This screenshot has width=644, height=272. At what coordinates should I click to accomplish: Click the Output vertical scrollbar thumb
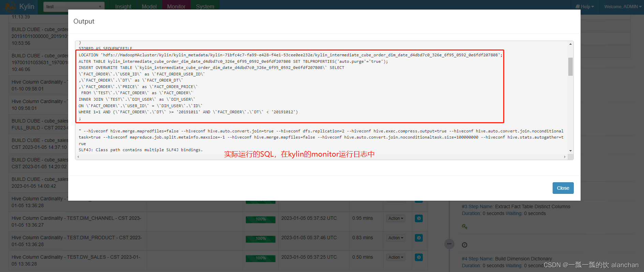click(x=570, y=67)
